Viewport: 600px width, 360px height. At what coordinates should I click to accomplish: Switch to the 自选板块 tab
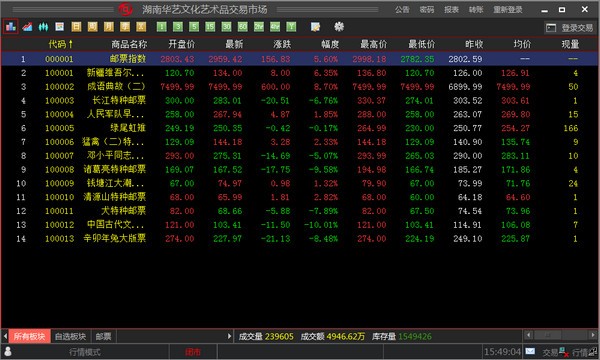click(x=70, y=336)
